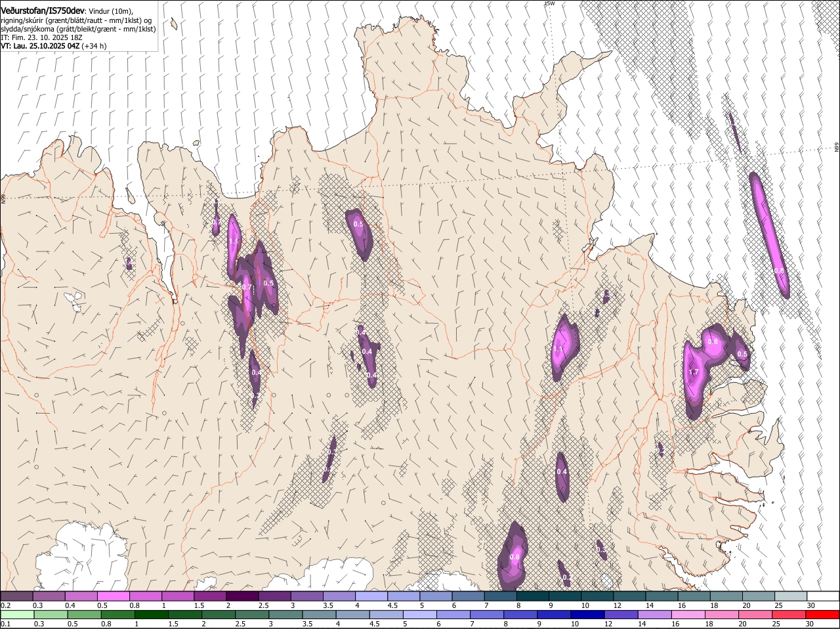Pick the lower legend swatch between 1 and 1.5
Viewport: 840px width, 629px height.
click(x=152, y=615)
